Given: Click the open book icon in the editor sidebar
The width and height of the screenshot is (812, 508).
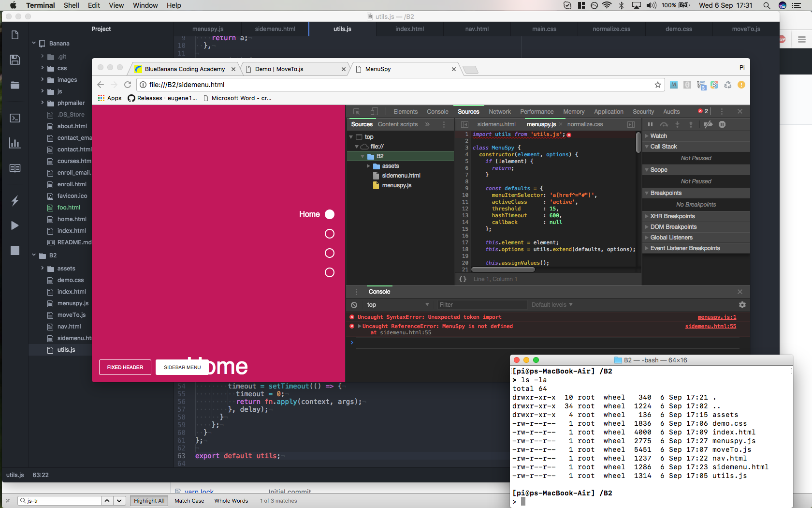Looking at the screenshot, I should pyautogui.click(x=15, y=168).
